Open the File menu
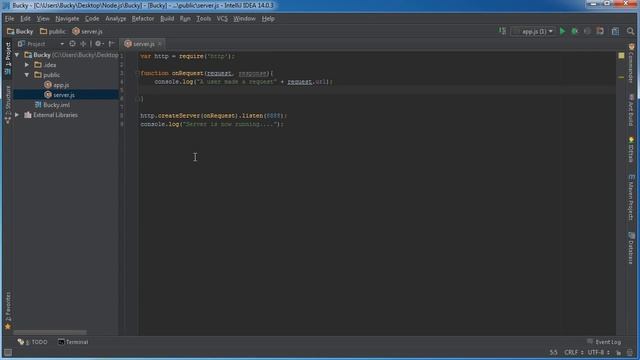Screen dimensions: 640x360 pyautogui.click(x=9, y=19)
